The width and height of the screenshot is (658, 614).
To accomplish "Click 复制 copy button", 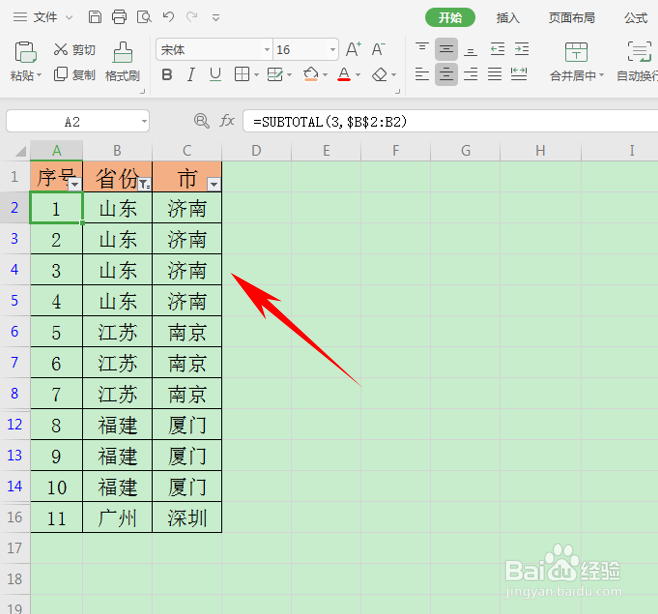I will (75, 75).
